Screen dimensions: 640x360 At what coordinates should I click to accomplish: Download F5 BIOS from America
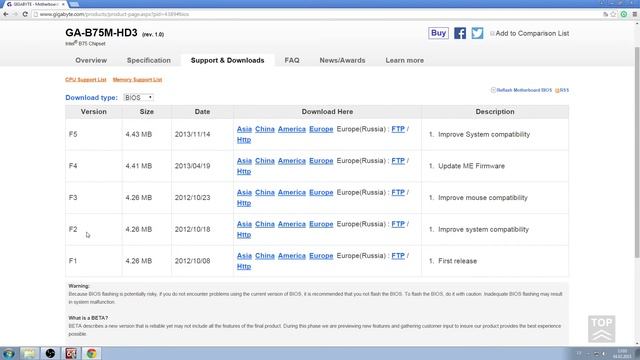[x=291, y=129]
